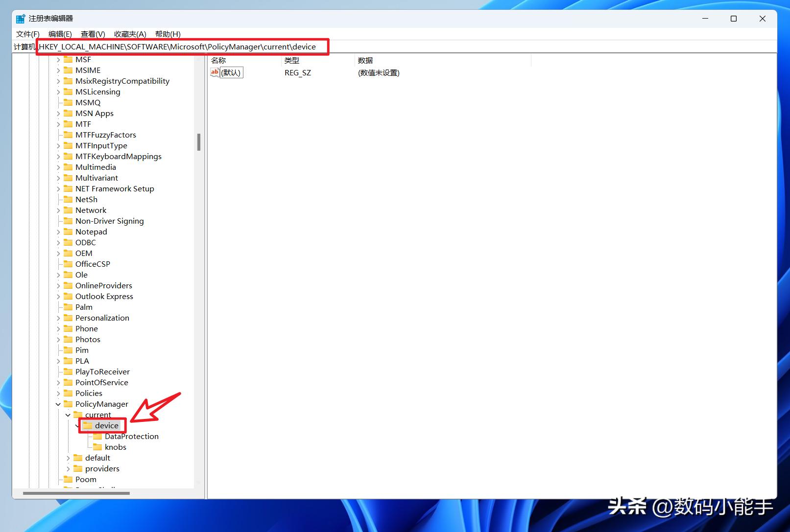Click the (默认) string value icon
The height and width of the screenshot is (532, 790).
(x=215, y=72)
